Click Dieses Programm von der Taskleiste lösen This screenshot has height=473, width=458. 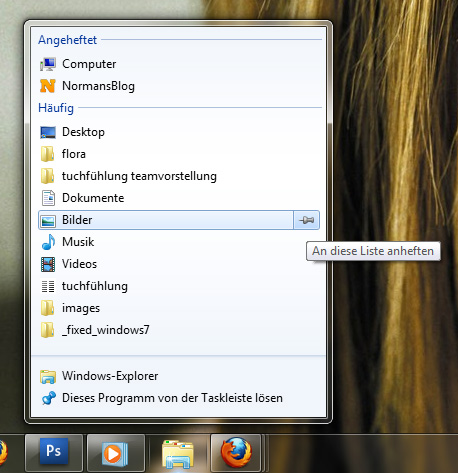pos(179,398)
